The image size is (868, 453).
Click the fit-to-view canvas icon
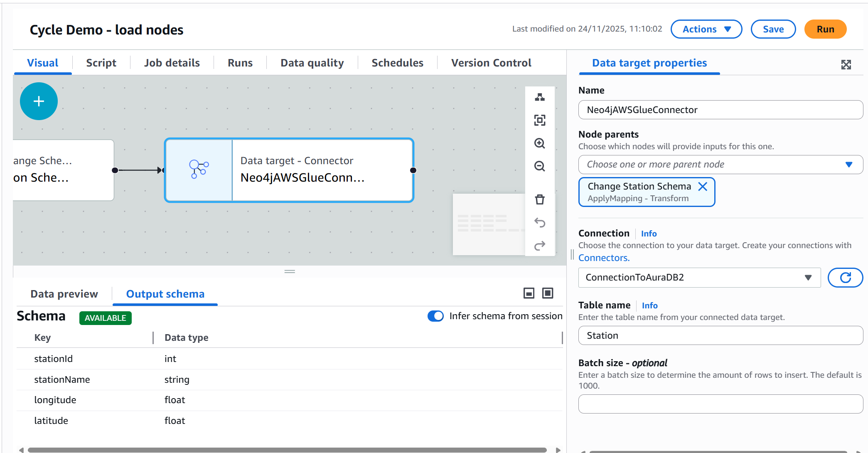click(540, 120)
